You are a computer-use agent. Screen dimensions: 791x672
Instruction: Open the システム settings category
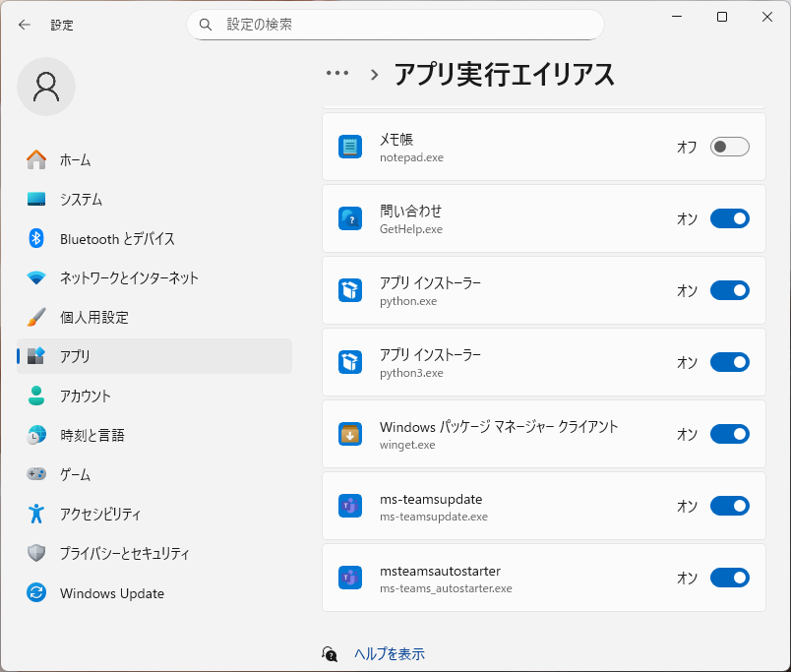[x=81, y=200]
